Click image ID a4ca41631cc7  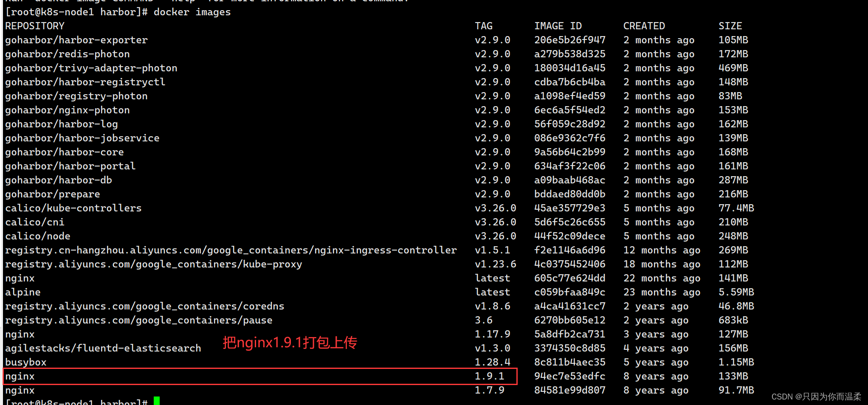coord(570,307)
